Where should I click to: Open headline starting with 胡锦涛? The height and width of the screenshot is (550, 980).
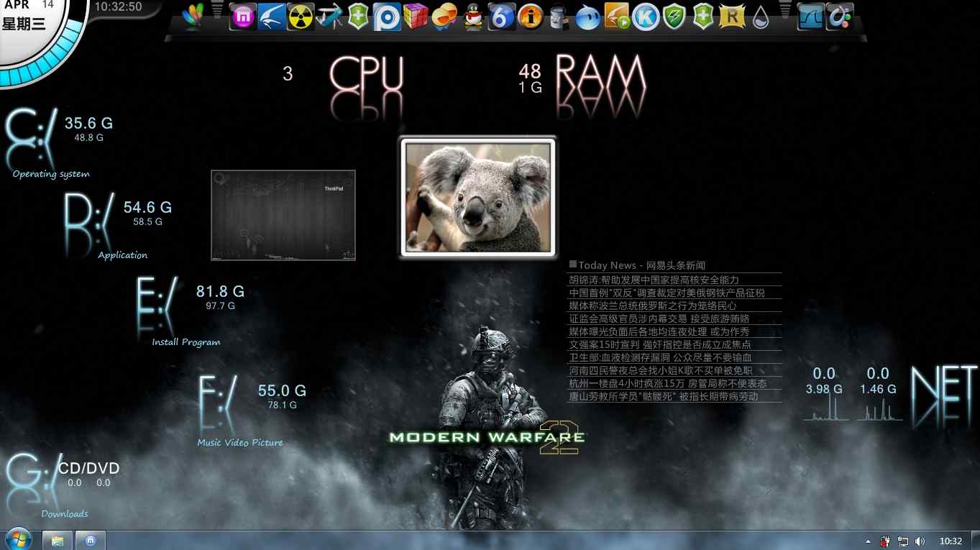tap(654, 280)
